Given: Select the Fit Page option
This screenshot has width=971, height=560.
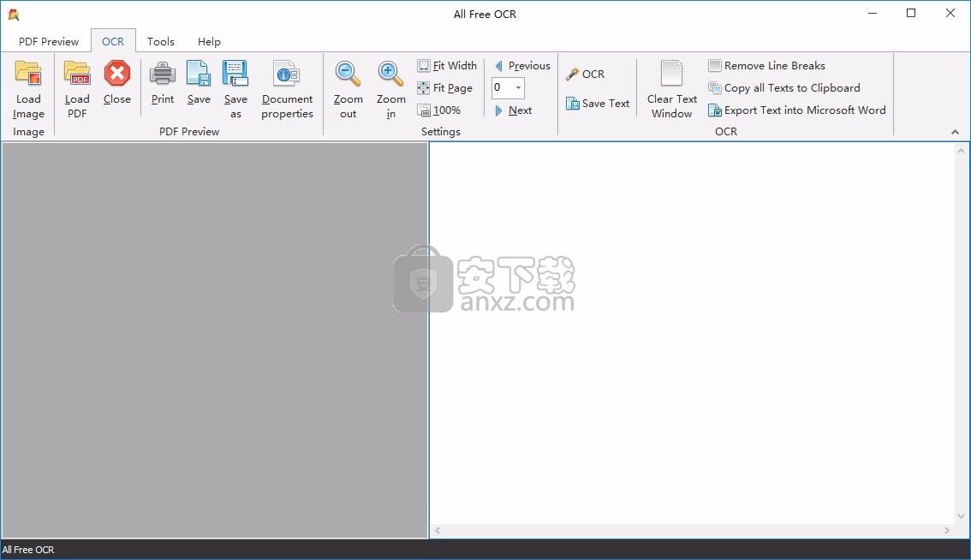Looking at the screenshot, I should [x=445, y=88].
